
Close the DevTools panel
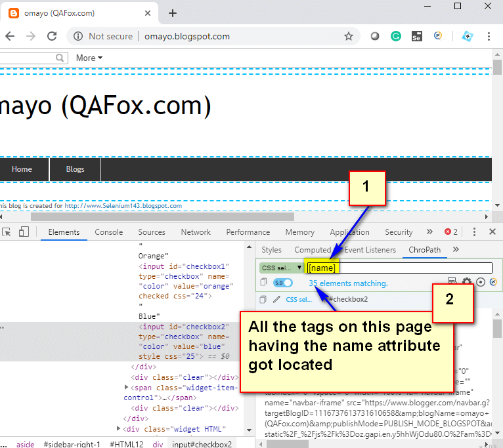click(x=492, y=232)
